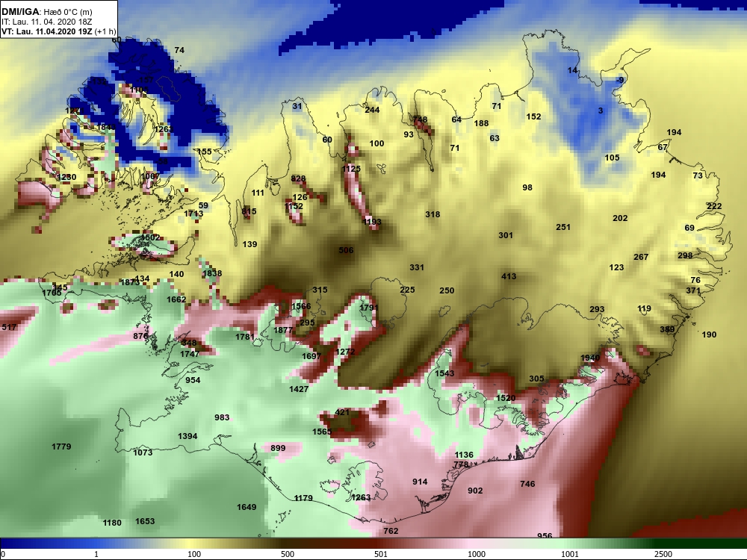
Task: Click the map value "1193"
Action: [x=372, y=222]
